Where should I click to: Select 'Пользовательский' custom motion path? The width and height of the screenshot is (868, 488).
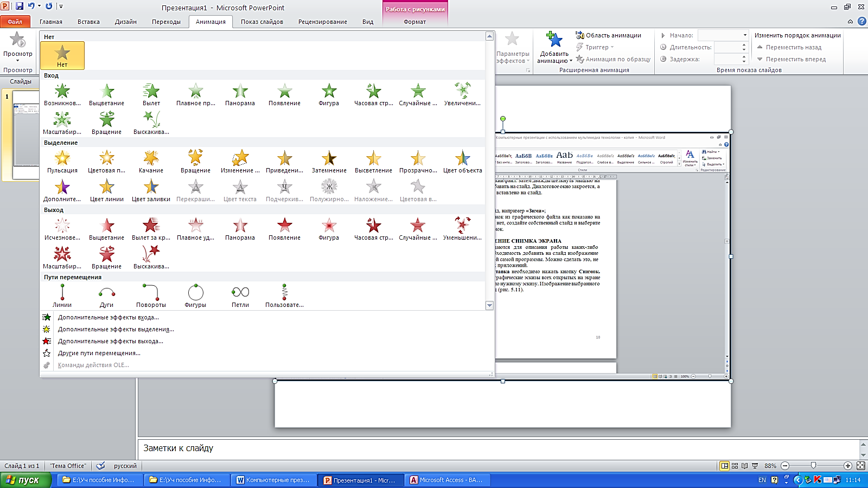pos(285,296)
